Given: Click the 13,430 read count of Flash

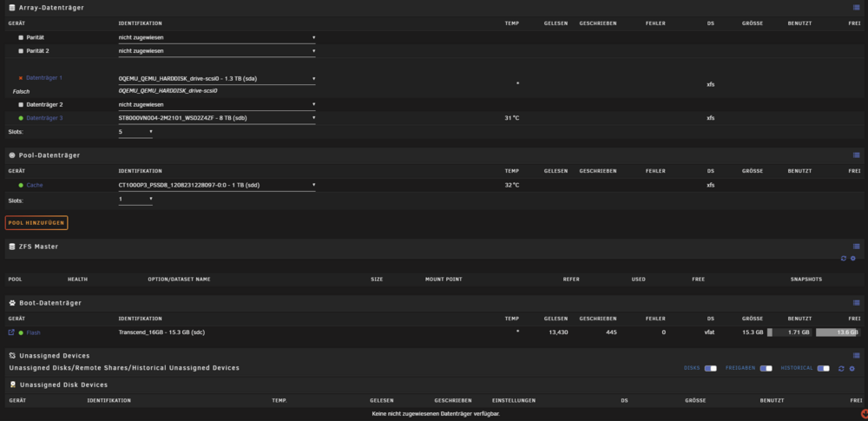Looking at the screenshot, I should coord(558,332).
